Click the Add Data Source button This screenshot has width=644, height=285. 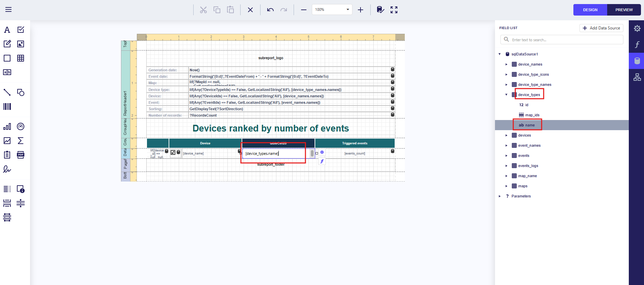(x=601, y=28)
